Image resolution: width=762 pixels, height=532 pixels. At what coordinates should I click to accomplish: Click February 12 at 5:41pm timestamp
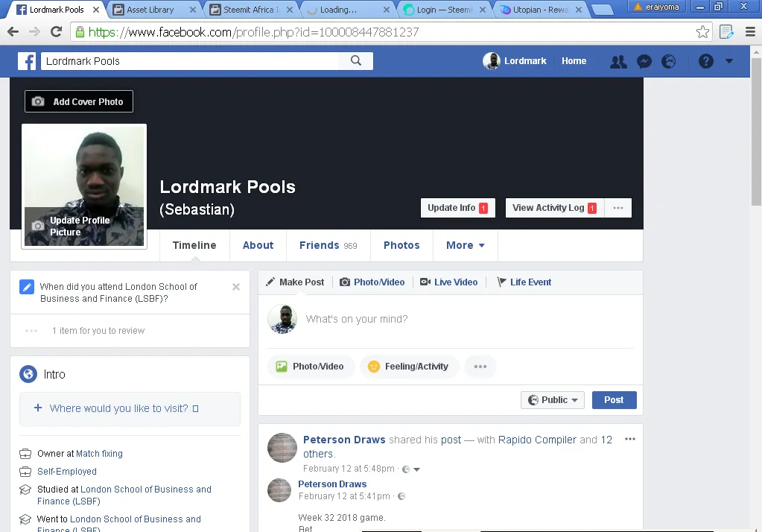(344, 496)
